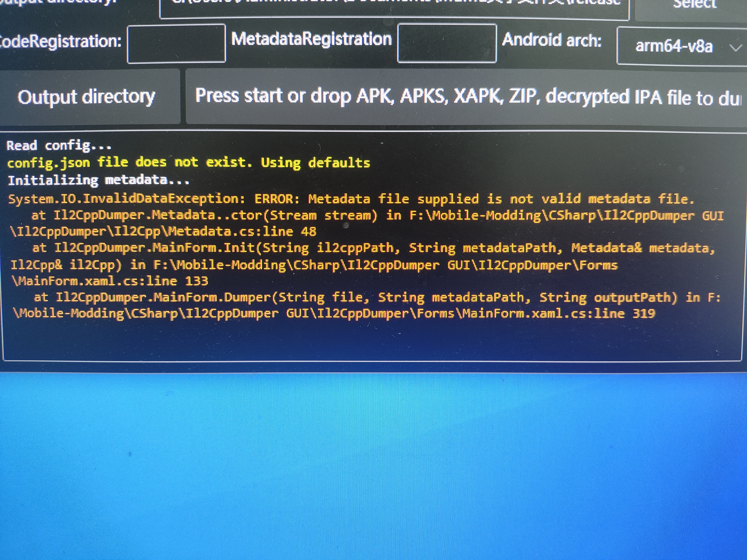Click the 'Read config...' log line

pos(59,146)
